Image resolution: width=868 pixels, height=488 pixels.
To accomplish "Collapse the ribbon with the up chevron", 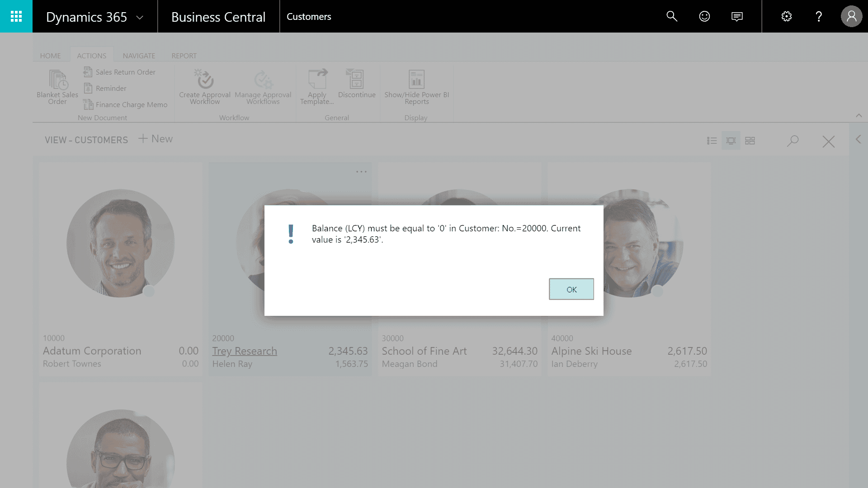I will (x=859, y=116).
